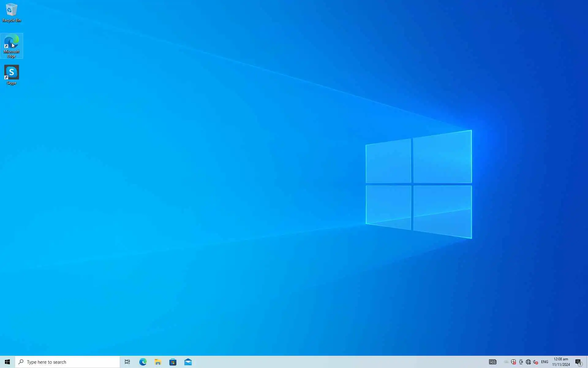
Task: Open the Action Center notifications
Action: (578, 362)
